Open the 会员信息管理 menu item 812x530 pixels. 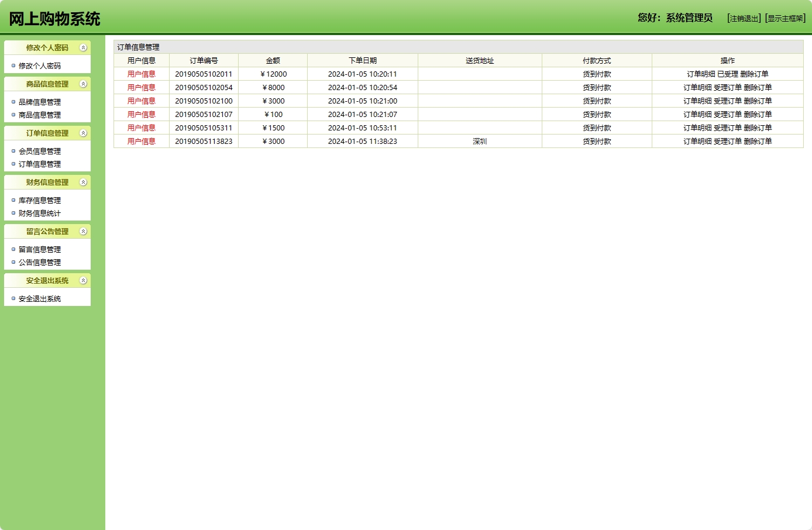point(40,152)
